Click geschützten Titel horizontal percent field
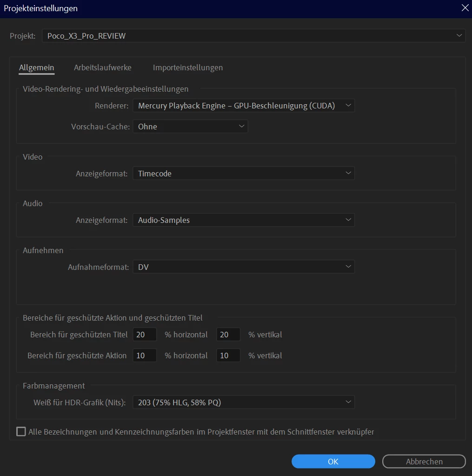 point(145,335)
